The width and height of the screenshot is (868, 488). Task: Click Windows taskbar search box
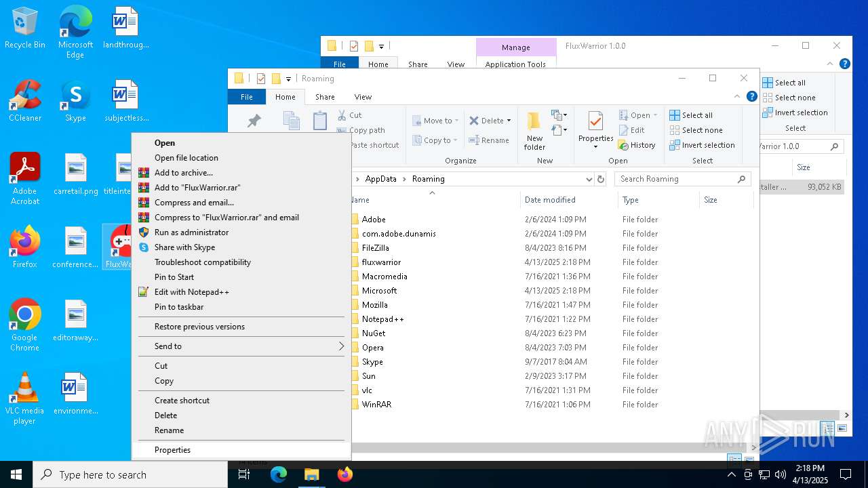(x=130, y=474)
